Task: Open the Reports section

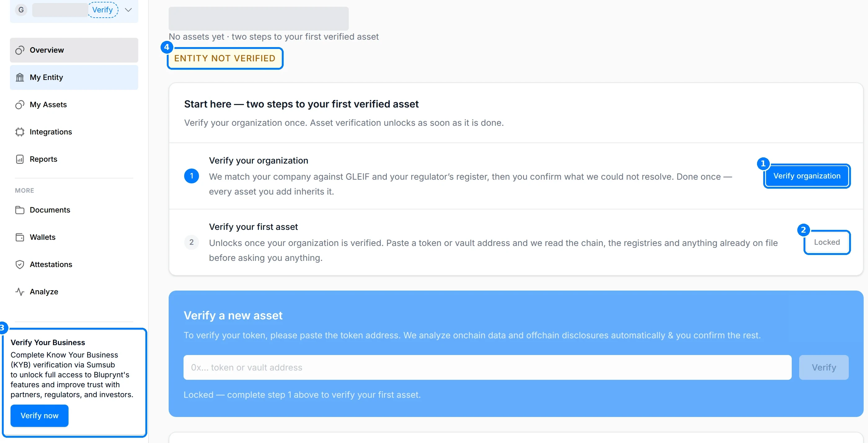Action: pos(74,159)
